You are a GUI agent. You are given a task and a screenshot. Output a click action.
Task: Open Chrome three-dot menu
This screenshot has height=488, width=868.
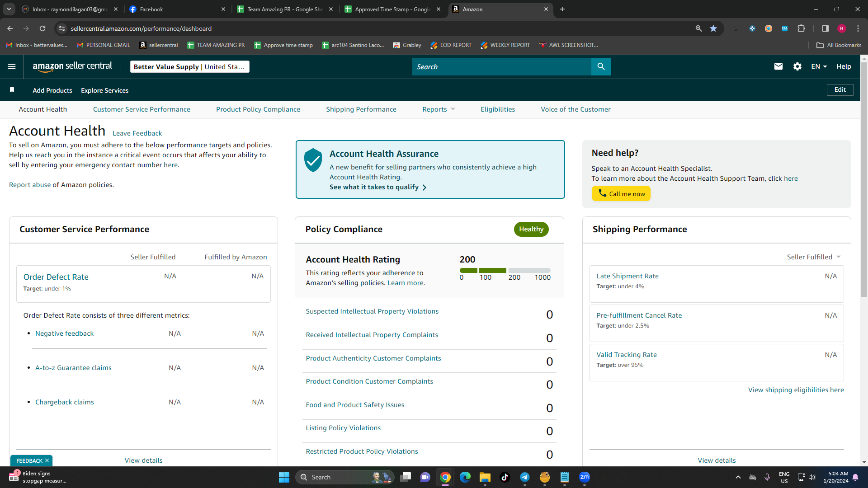point(858,28)
